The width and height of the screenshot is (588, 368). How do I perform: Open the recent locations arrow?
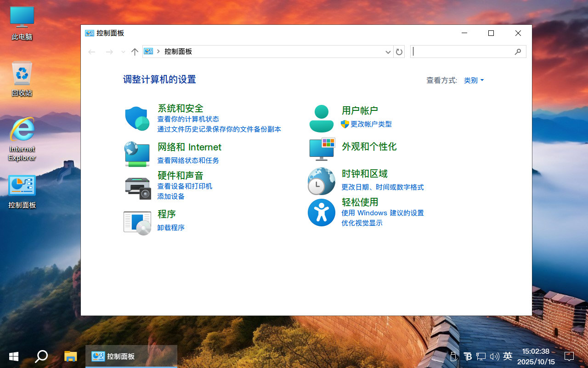point(123,52)
